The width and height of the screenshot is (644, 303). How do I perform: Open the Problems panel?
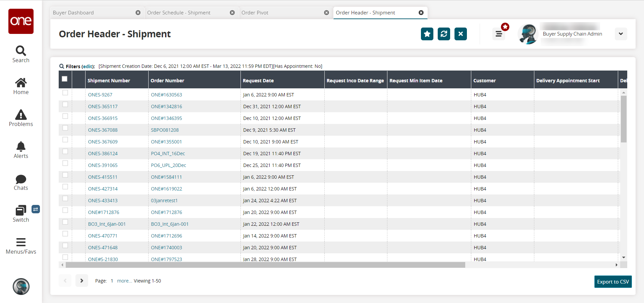pos(21,118)
